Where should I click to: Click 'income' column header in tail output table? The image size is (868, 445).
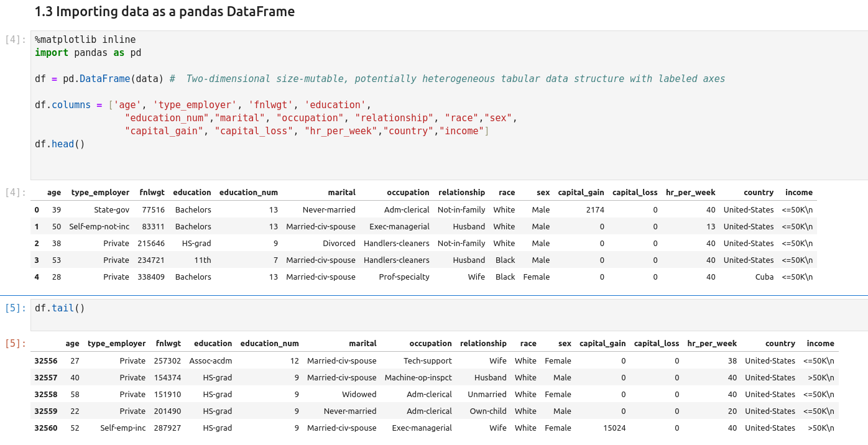pyautogui.click(x=820, y=343)
